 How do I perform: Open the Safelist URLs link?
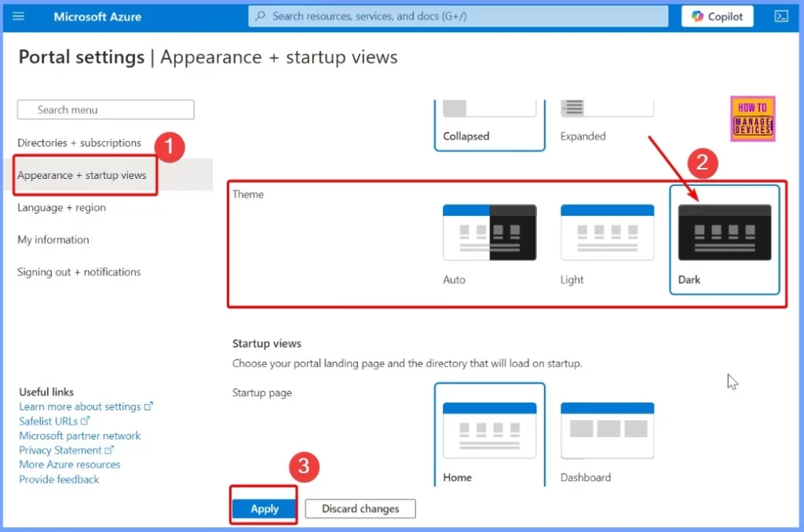(54, 421)
